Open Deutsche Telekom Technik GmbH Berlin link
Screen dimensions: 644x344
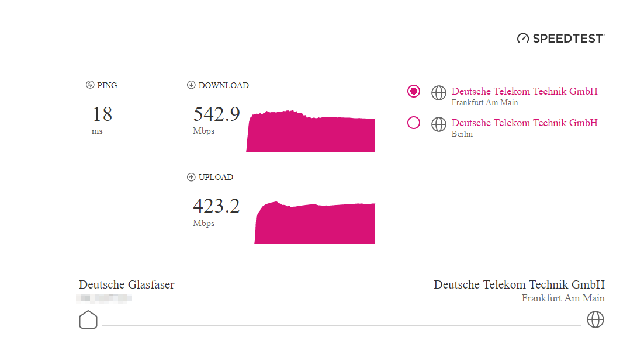(x=524, y=123)
